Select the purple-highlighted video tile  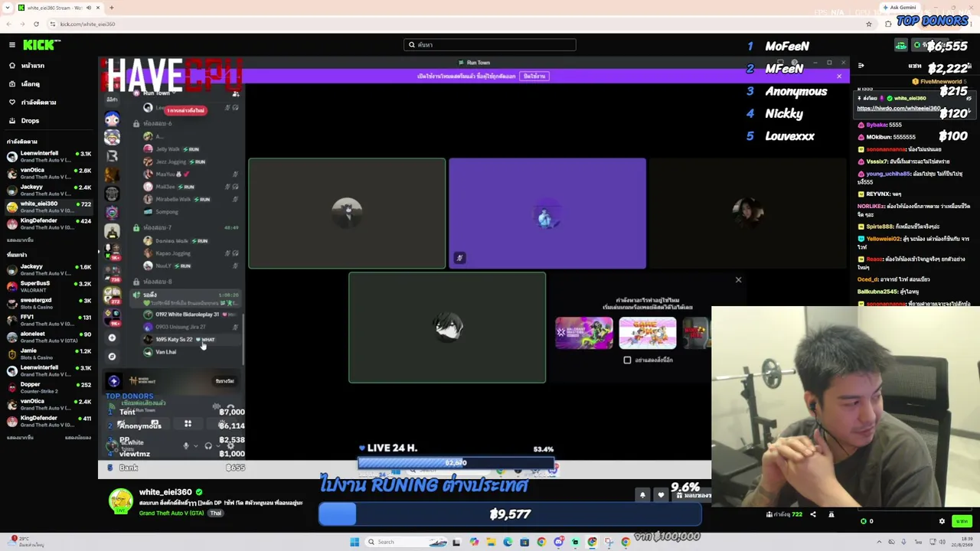[x=547, y=214]
